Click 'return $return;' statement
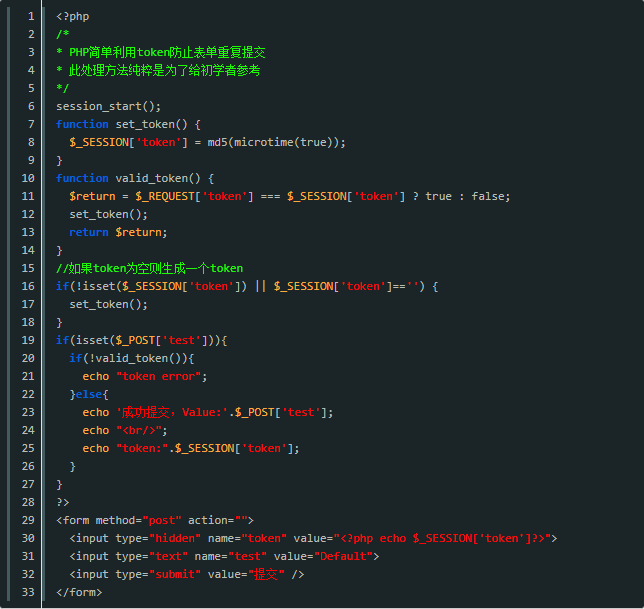 (x=118, y=232)
